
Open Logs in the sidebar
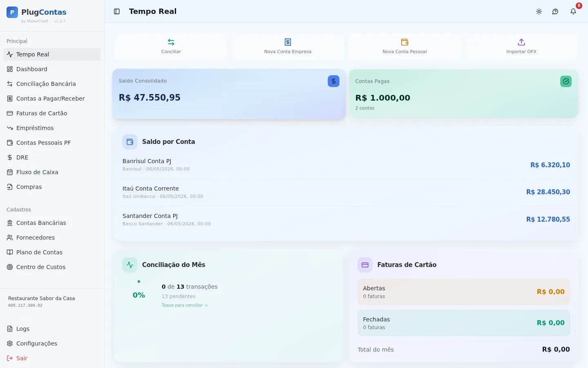pyautogui.click(x=52, y=329)
